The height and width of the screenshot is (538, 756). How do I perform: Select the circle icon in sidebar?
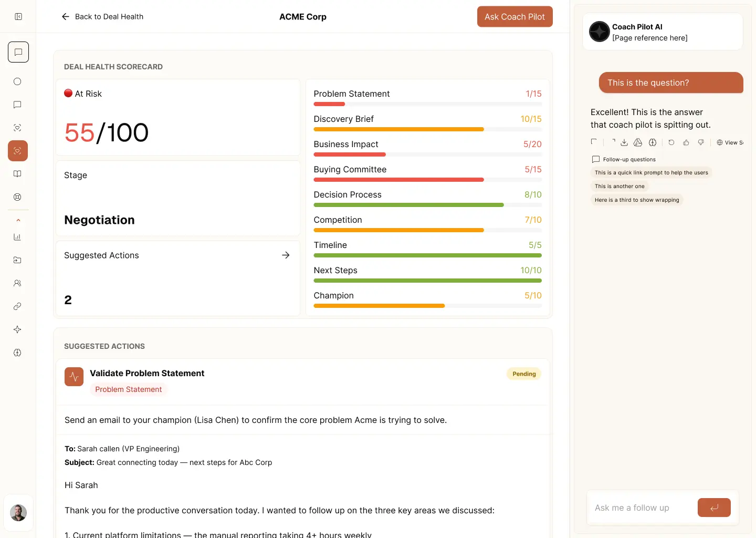coord(17,81)
